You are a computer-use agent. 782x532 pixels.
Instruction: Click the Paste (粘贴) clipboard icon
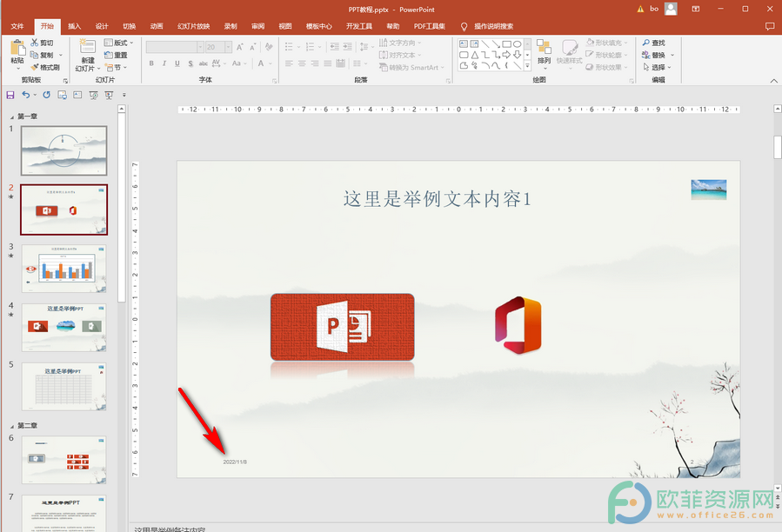coord(17,48)
